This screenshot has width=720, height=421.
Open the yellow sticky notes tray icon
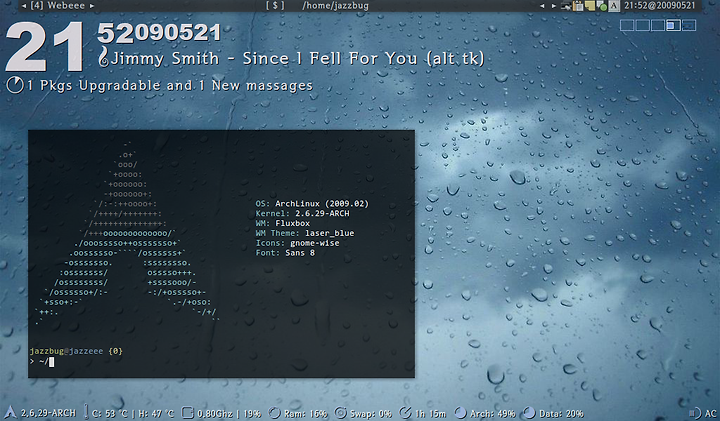tap(590, 6)
